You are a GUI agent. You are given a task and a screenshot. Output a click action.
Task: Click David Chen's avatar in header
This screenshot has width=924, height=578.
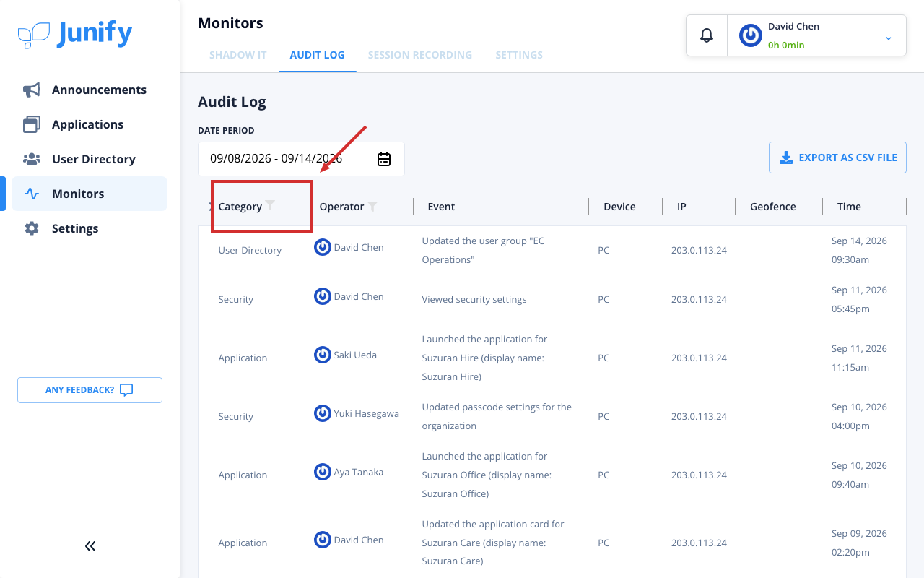[x=751, y=35]
